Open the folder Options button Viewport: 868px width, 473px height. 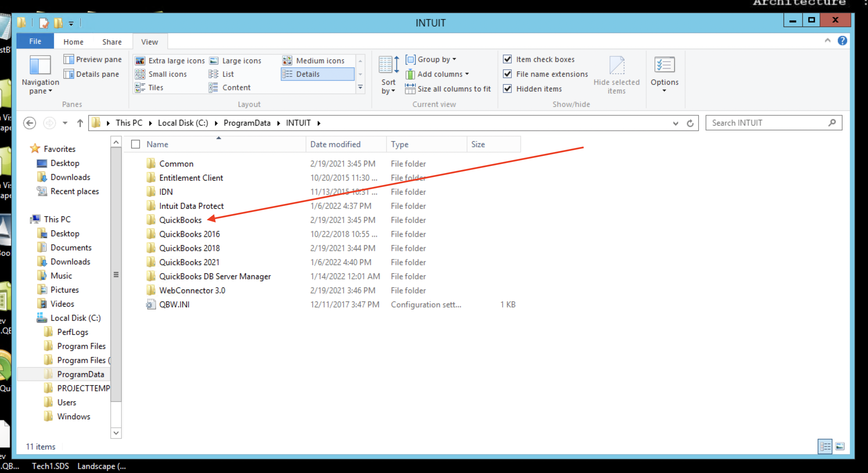664,75
